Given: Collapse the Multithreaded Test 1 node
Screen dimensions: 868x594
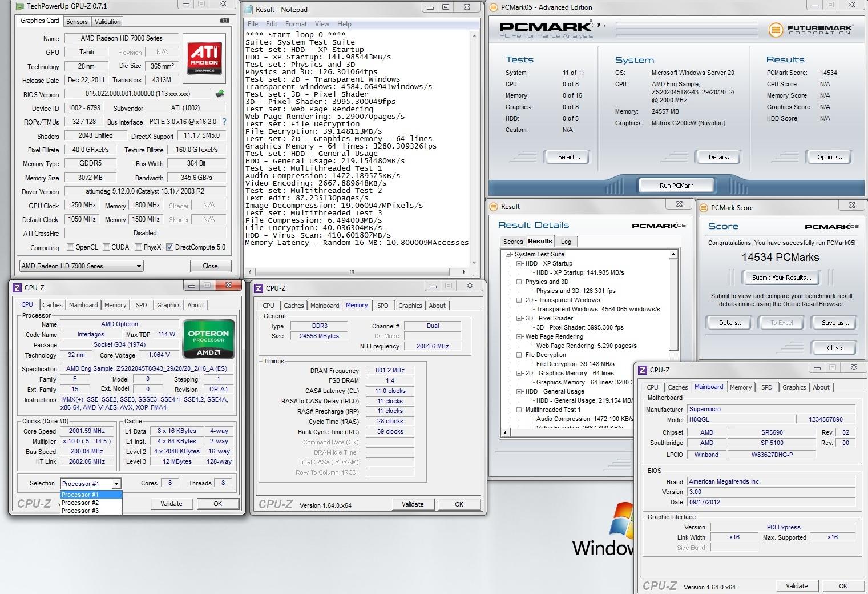Looking at the screenshot, I should click(519, 410).
